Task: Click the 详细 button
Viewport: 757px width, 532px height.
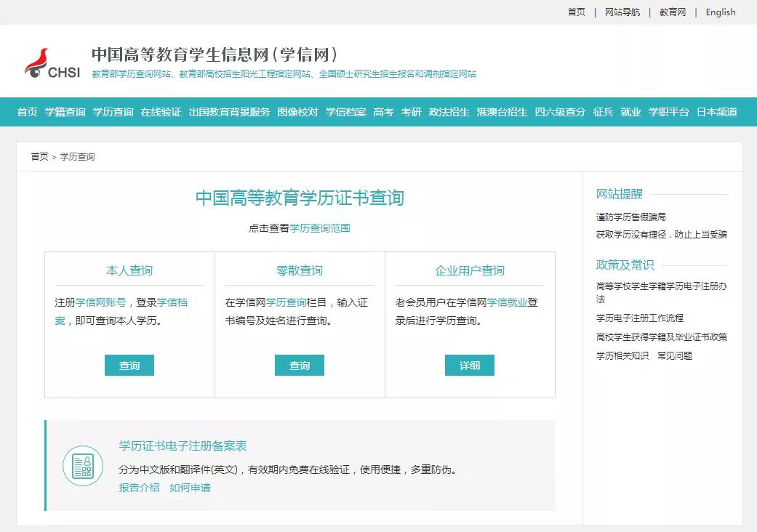Action: tap(470, 365)
